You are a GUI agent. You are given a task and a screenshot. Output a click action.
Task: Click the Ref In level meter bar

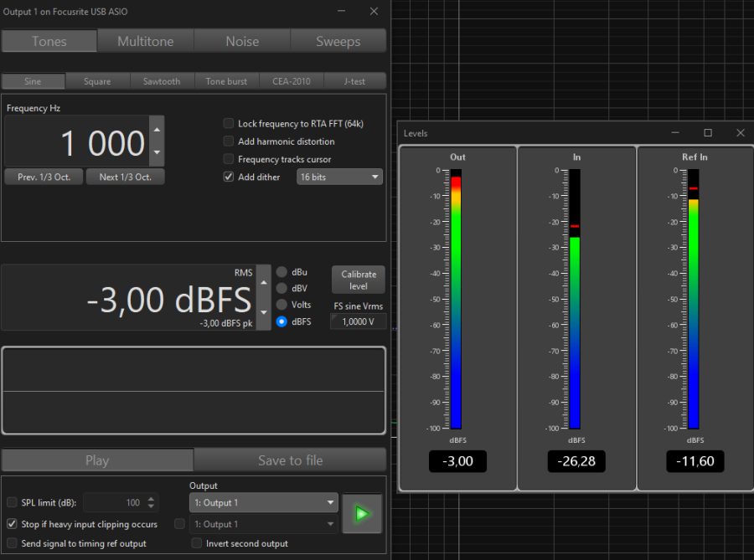(694, 299)
